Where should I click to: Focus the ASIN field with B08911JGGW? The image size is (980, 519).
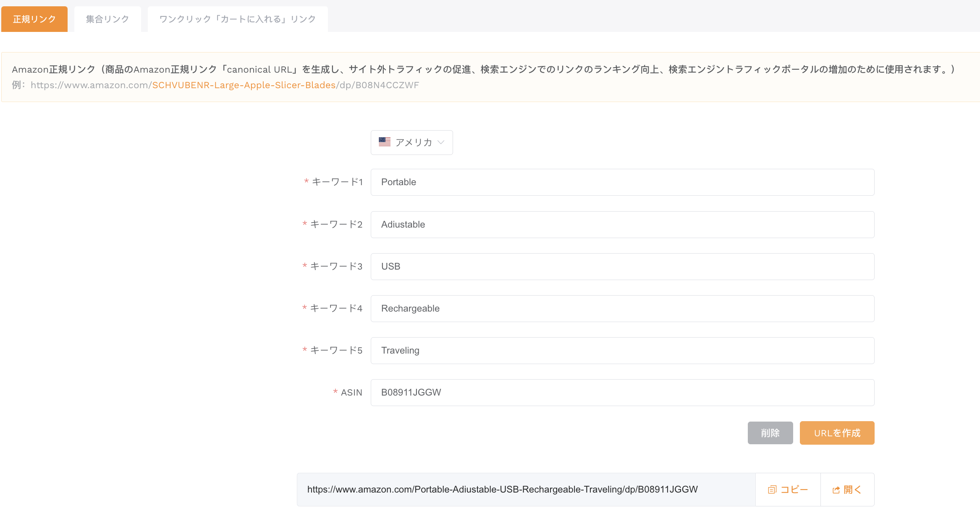click(x=622, y=393)
